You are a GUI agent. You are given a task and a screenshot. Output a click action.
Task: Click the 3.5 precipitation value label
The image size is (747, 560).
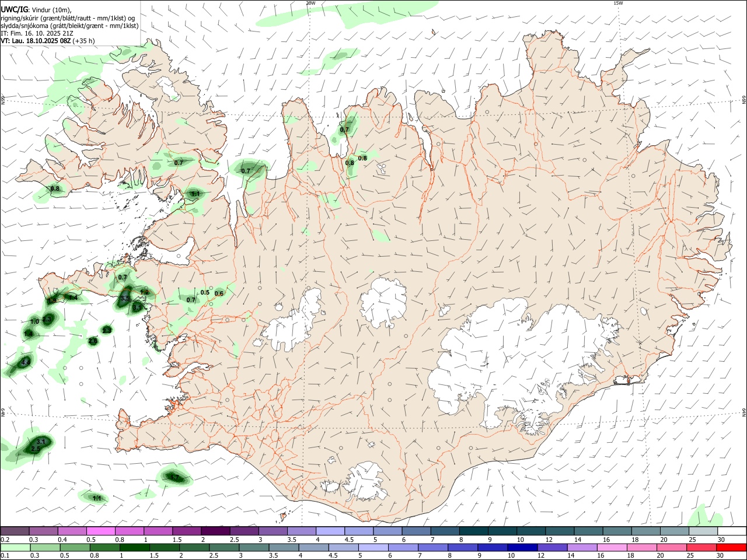(125, 299)
